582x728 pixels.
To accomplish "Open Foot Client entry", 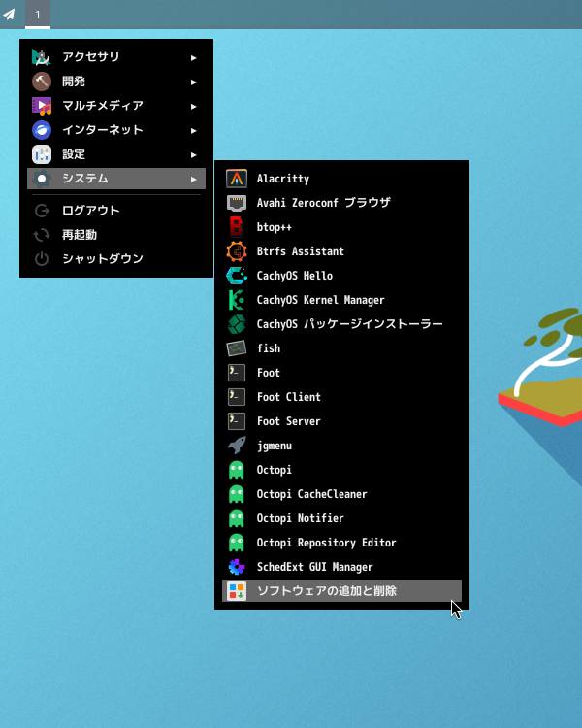I will (x=341, y=397).
